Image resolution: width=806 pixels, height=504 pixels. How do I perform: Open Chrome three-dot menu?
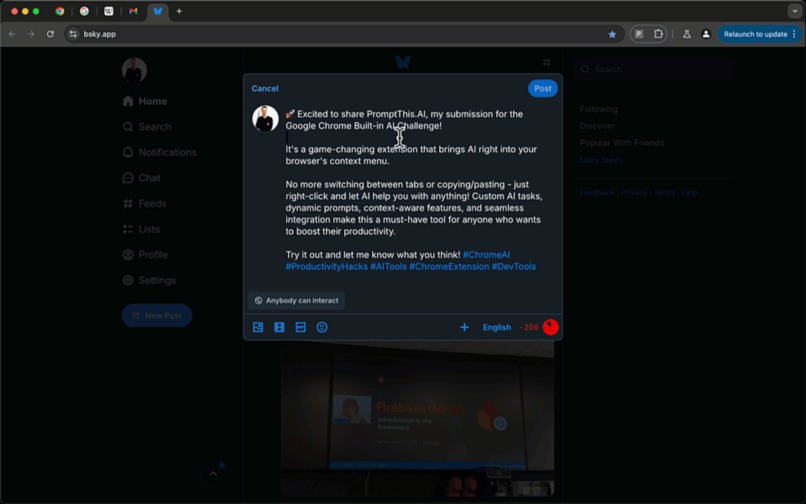(795, 34)
